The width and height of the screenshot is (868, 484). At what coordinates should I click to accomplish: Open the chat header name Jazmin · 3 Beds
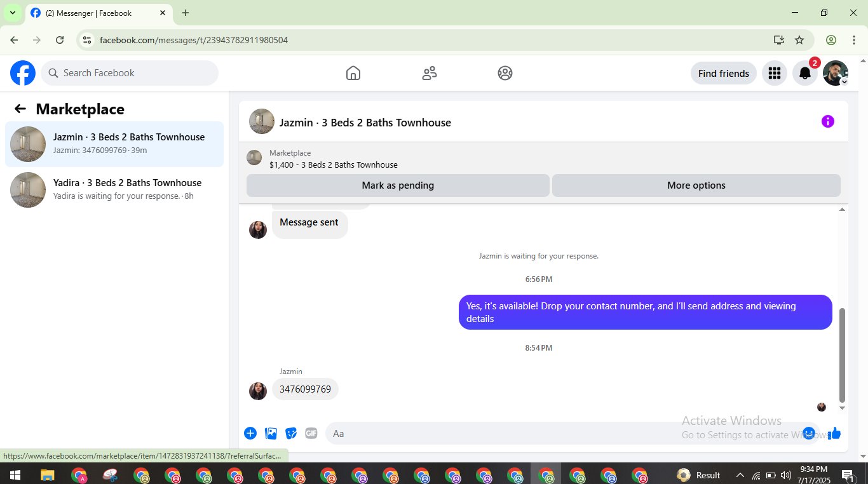365,123
